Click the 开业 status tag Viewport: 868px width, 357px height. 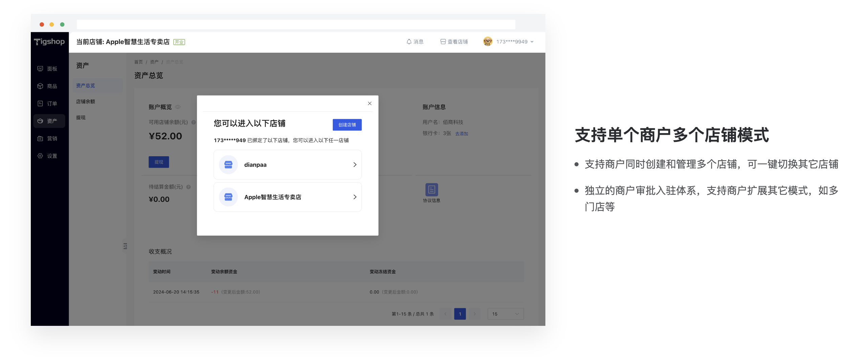click(x=179, y=42)
